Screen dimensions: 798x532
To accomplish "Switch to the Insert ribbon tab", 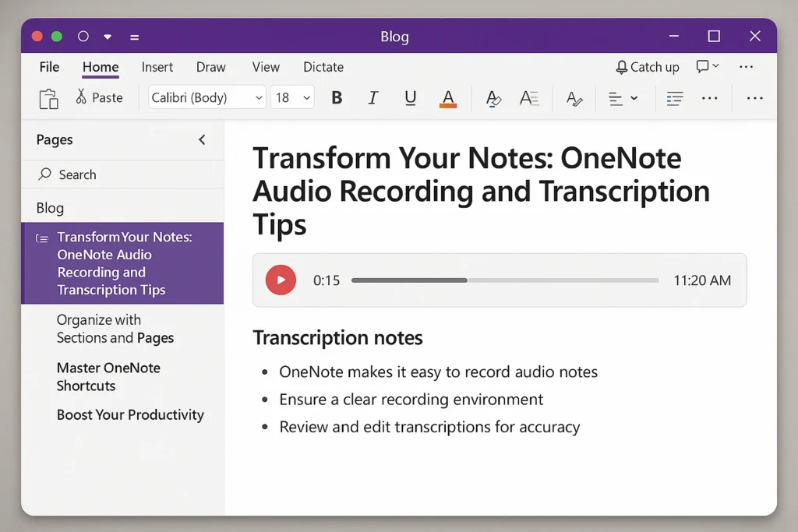I will tap(157, 67).
